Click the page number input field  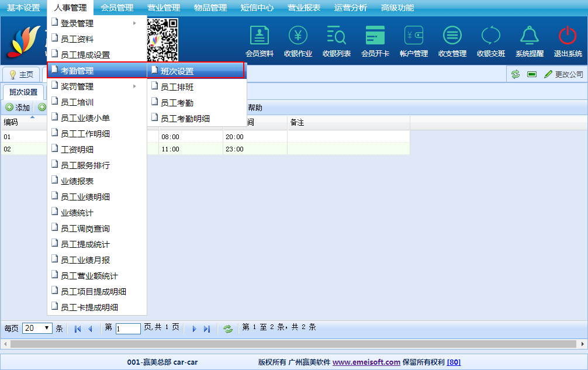coord(128,328)
